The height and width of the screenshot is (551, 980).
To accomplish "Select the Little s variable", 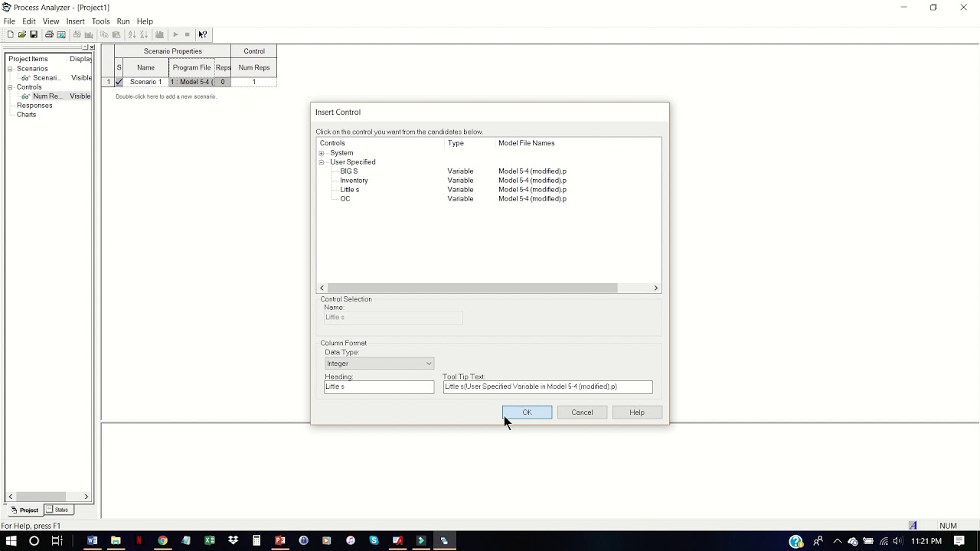I will 350,190.
